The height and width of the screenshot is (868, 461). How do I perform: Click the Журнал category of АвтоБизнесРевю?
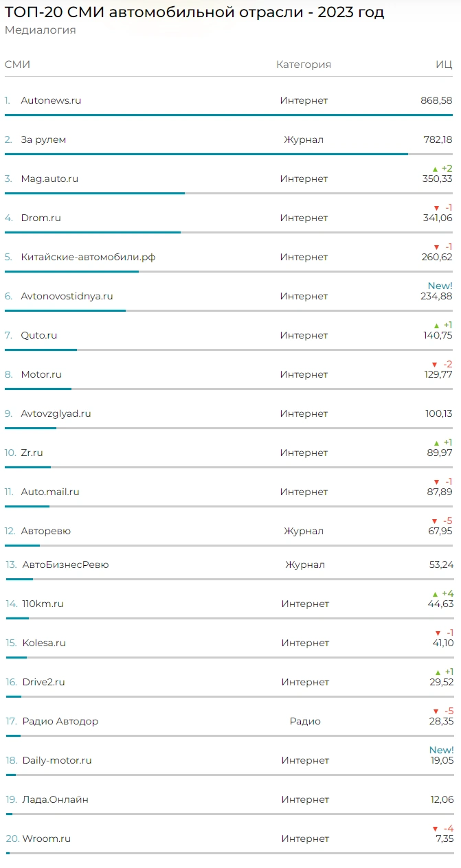click(305, 564)
